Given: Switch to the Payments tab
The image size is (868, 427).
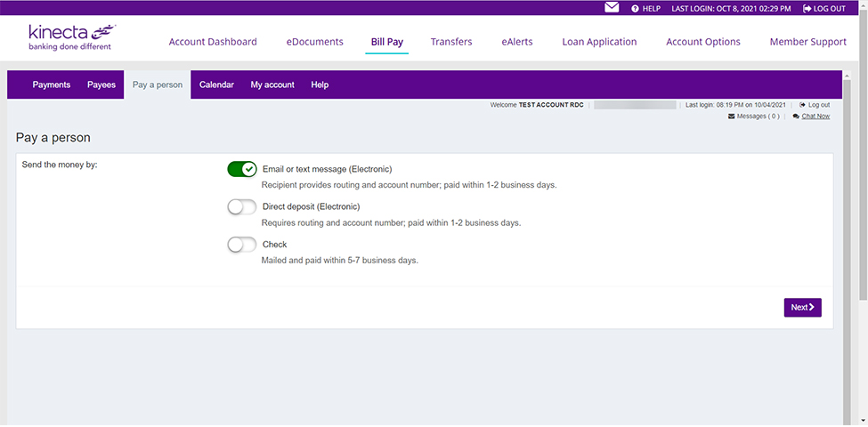Looking at the screenshot, I should pos(52,85).
